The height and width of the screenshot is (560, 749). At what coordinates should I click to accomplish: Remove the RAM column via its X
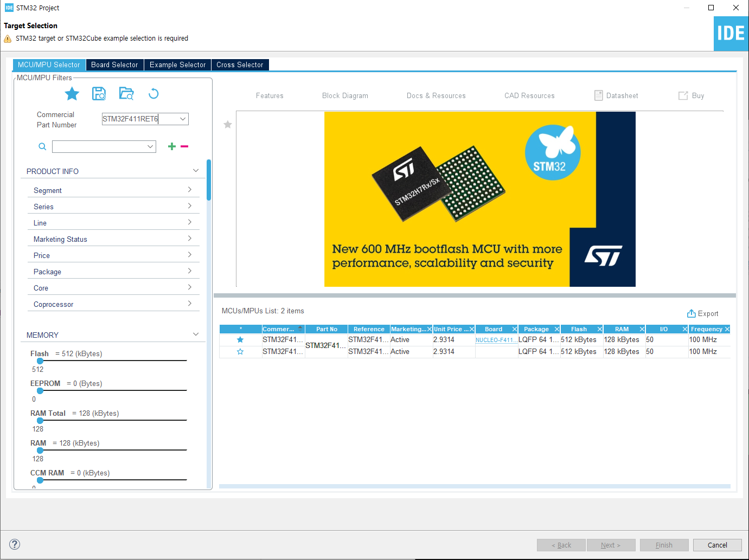[x=642, y=329]
